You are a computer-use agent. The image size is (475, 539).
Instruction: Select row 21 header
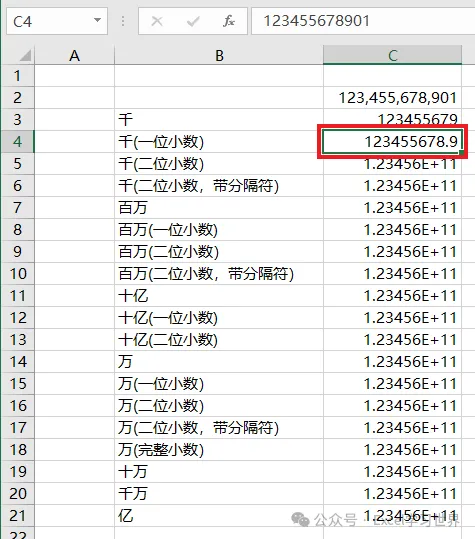point(18,516)
